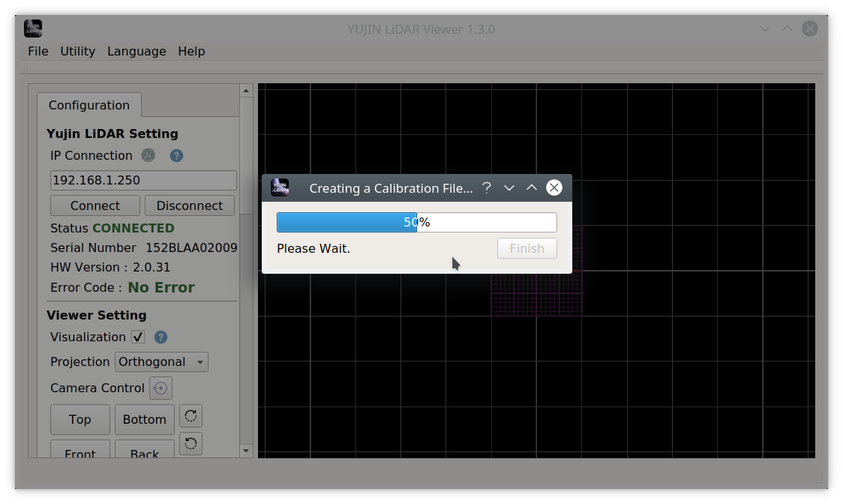843x504 pixels.
Task: Switch camera to Front view
Action: tap(80, 450)
